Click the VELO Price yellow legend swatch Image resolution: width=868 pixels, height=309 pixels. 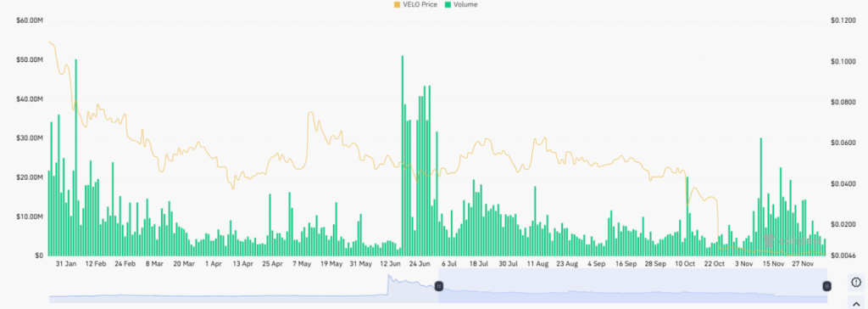397,4
